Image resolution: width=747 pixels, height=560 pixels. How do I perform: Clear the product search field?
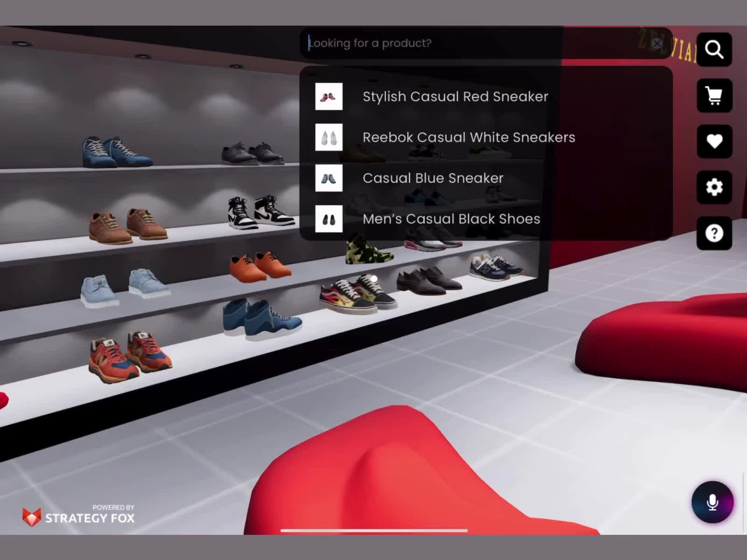[x=656, y=43]
